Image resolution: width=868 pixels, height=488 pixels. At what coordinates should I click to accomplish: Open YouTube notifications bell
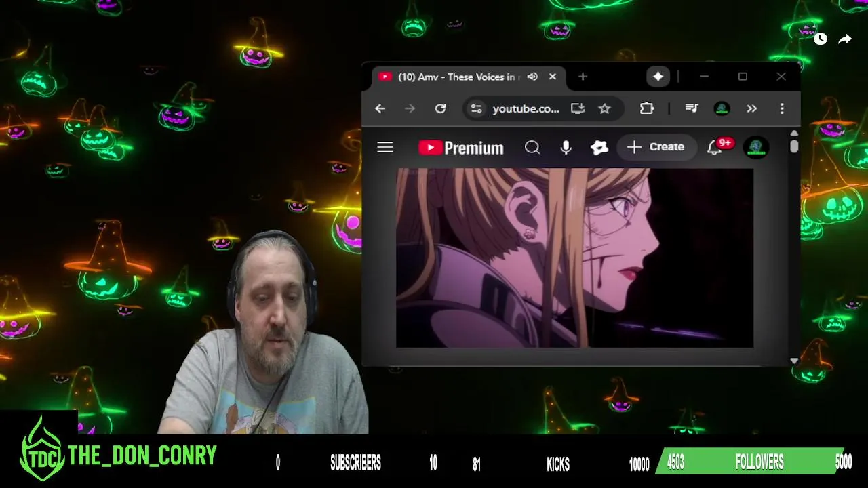(714, 148)
